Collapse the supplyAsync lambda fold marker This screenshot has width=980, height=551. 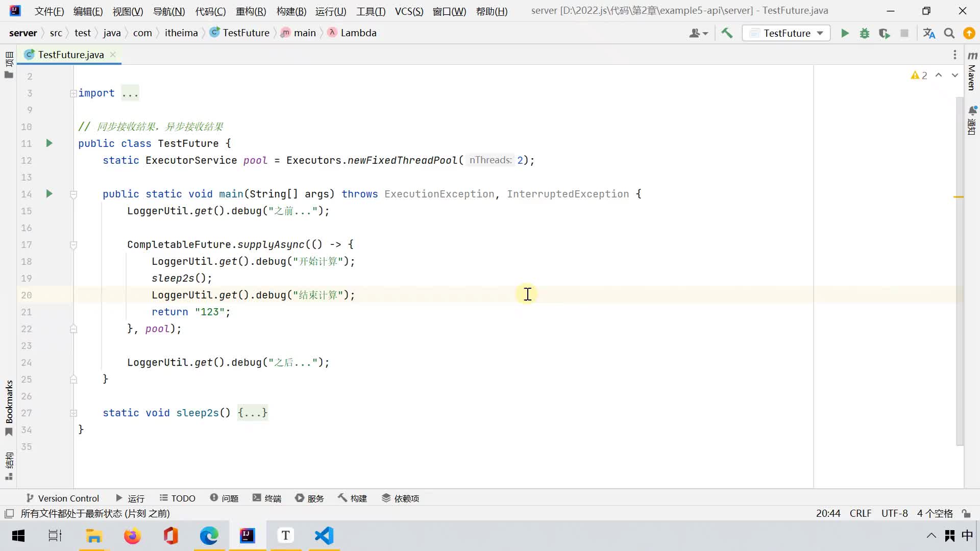(x=73, y=245)
